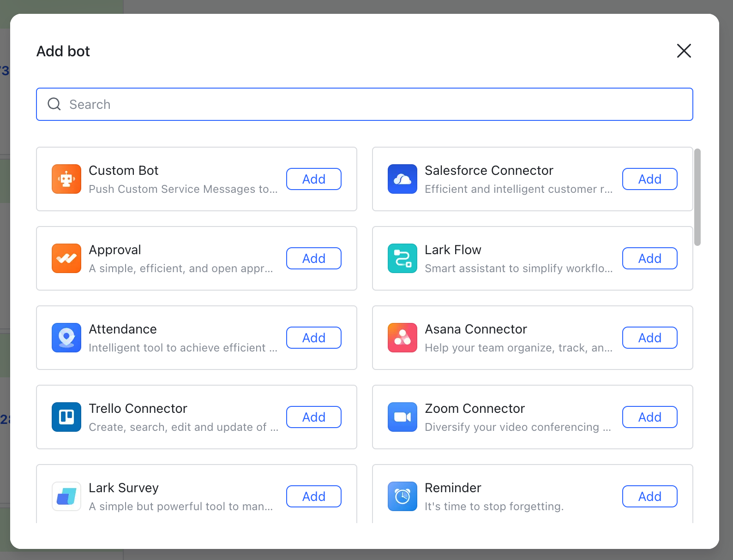The height and width of the screenshot is (560, 733).
Task: Select the Attendance title text
Action: 123,329
